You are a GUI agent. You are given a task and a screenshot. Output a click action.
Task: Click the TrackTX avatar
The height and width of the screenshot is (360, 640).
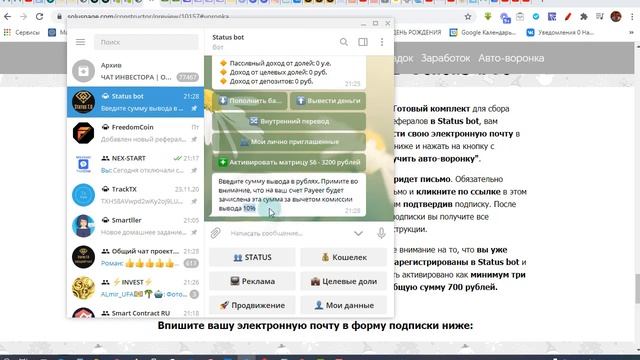83,195
